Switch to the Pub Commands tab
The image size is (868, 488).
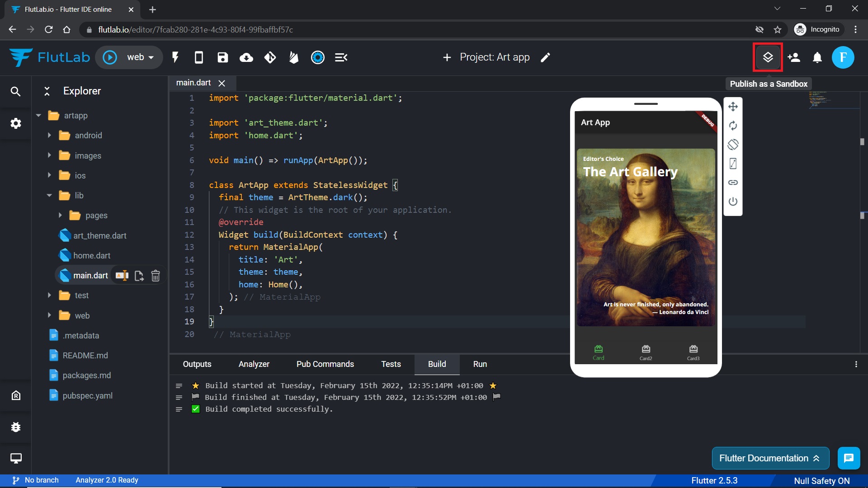pyautogui.click(x=325, y=364)
